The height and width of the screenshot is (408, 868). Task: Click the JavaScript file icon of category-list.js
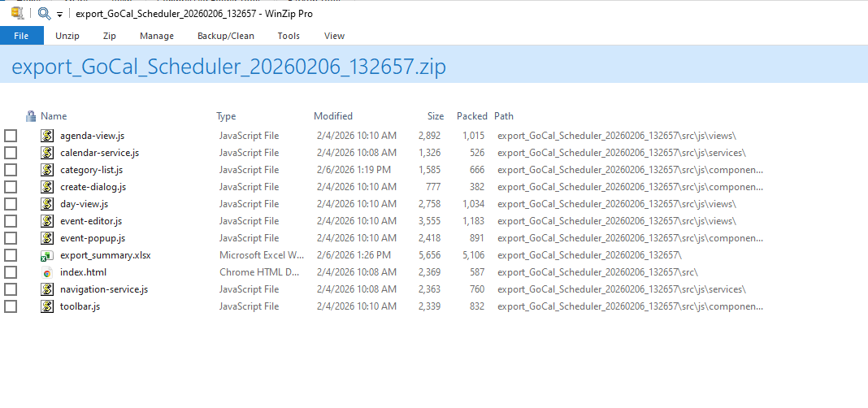[47, 170]
